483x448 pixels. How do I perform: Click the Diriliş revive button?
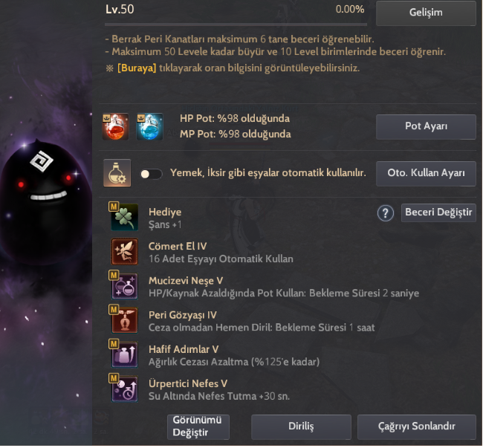click(301, 426)
